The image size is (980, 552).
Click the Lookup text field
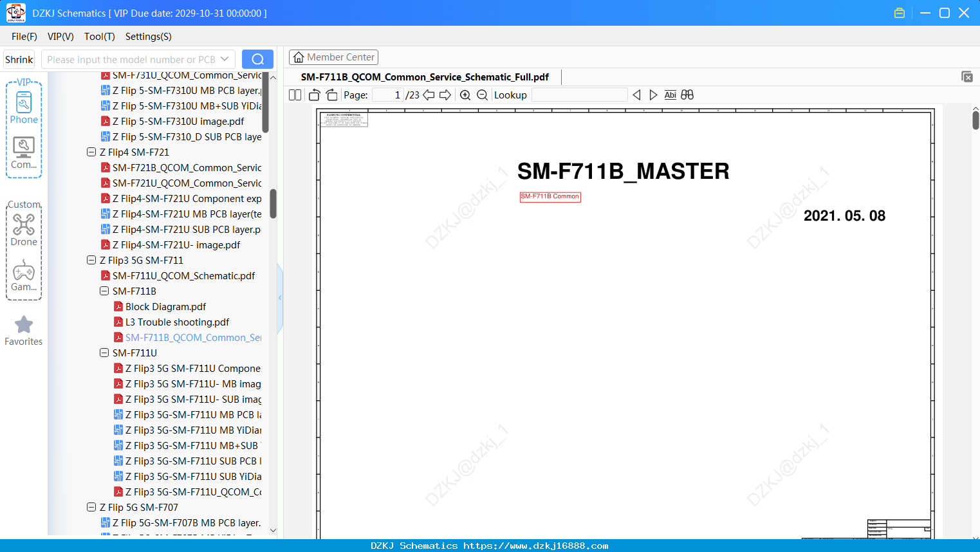tap(579, 95)
